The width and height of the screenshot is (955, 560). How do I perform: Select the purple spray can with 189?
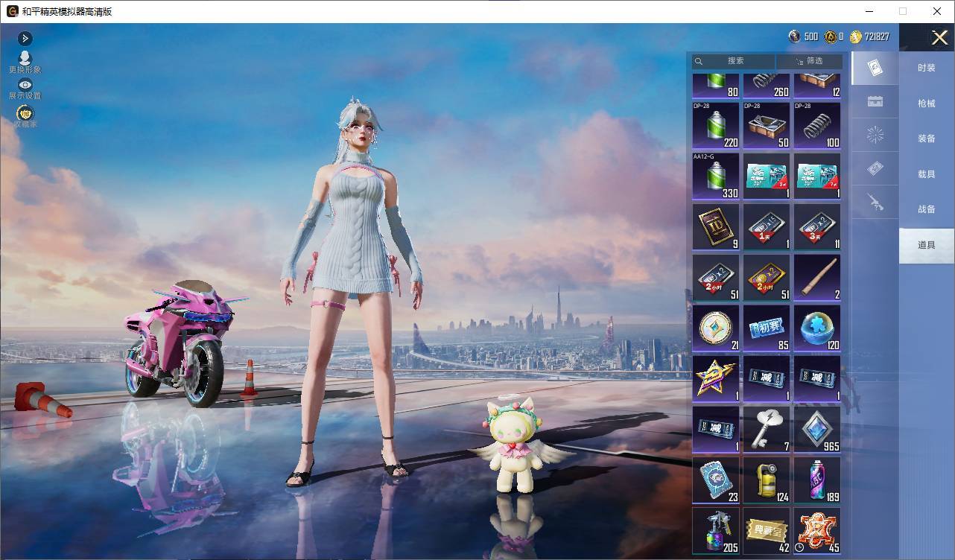pos(817,480)
